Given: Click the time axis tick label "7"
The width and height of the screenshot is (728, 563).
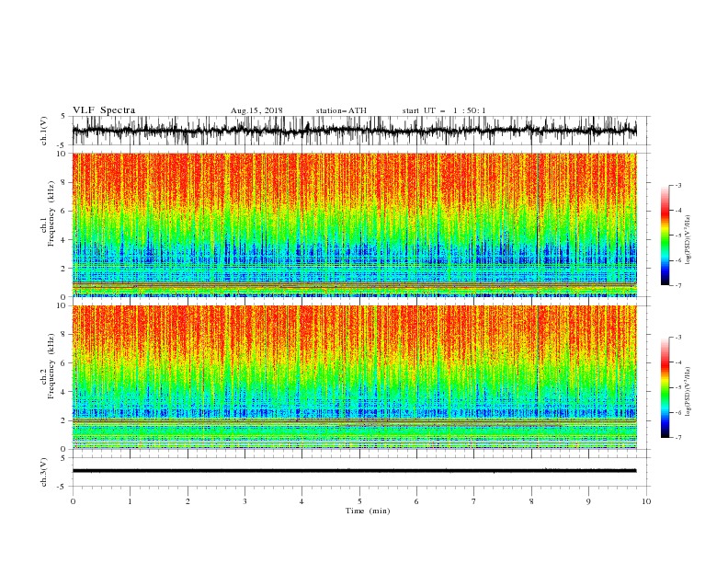Looking at the screenshot, I should [474, 501].
